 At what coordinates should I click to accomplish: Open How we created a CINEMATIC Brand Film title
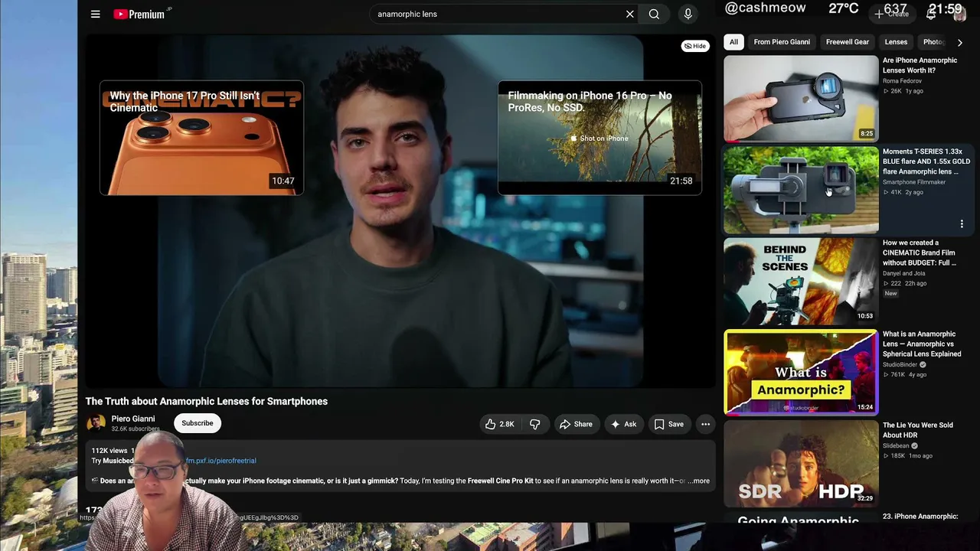point(920,253)
